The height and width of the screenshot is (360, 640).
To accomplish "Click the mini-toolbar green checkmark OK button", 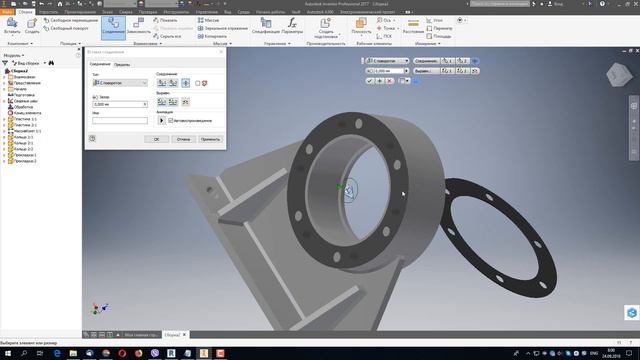I will pos(370,81).
